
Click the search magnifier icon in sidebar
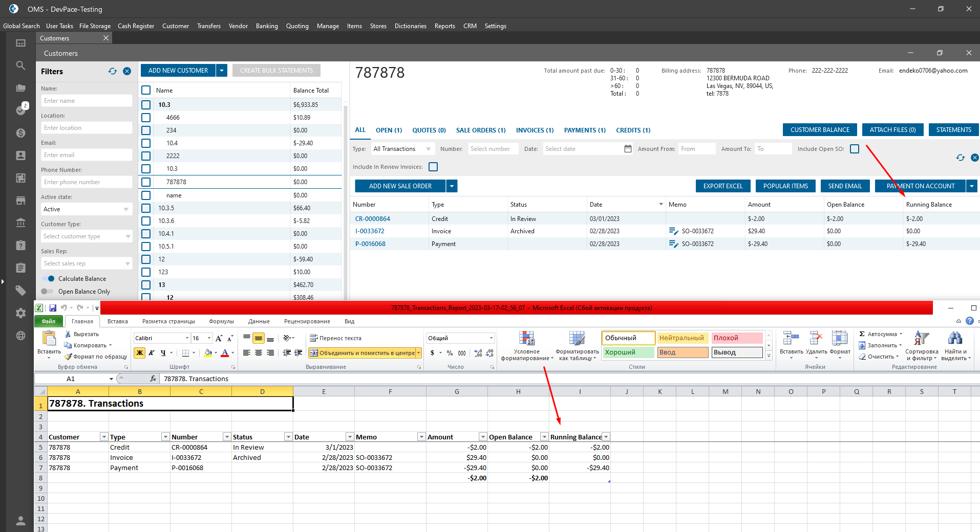click(x=20, y=65)
